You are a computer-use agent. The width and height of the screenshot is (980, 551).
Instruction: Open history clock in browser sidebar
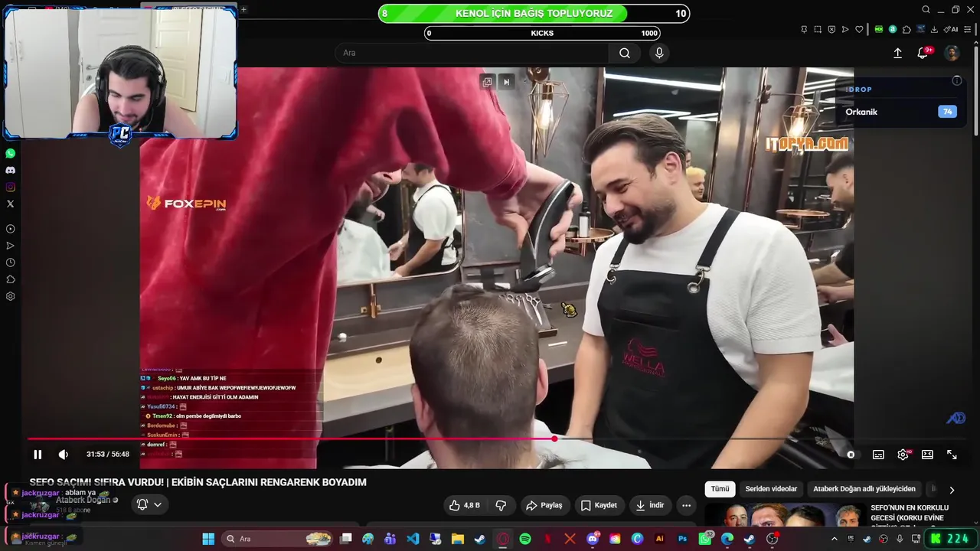[x=10, y=262]
